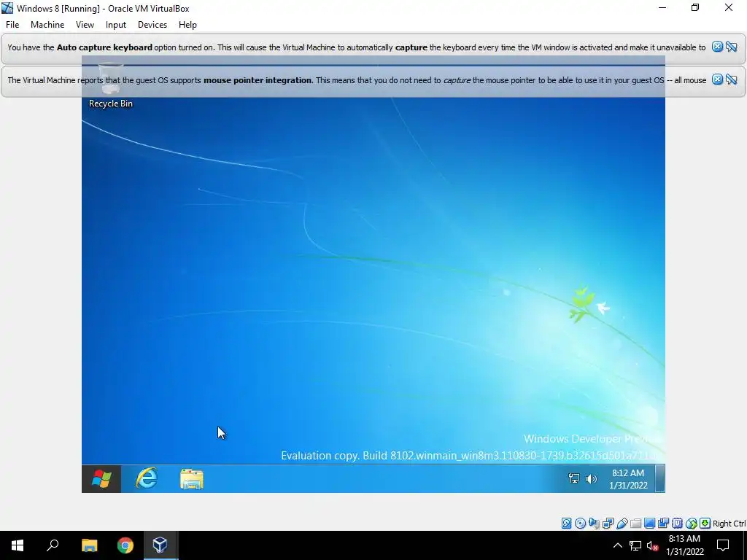
Task: Suppress future Auto capture keyboard messages
Action: click(732, 47)
